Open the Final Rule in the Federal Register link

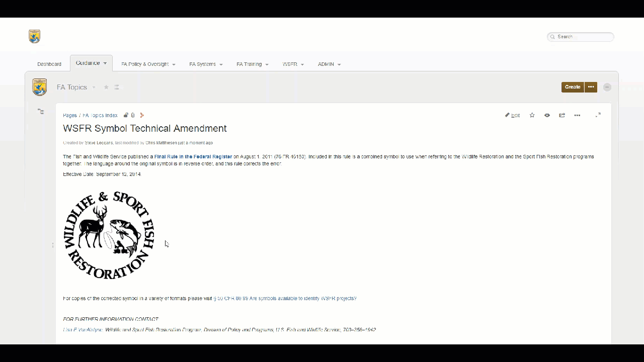click(193, 157)
